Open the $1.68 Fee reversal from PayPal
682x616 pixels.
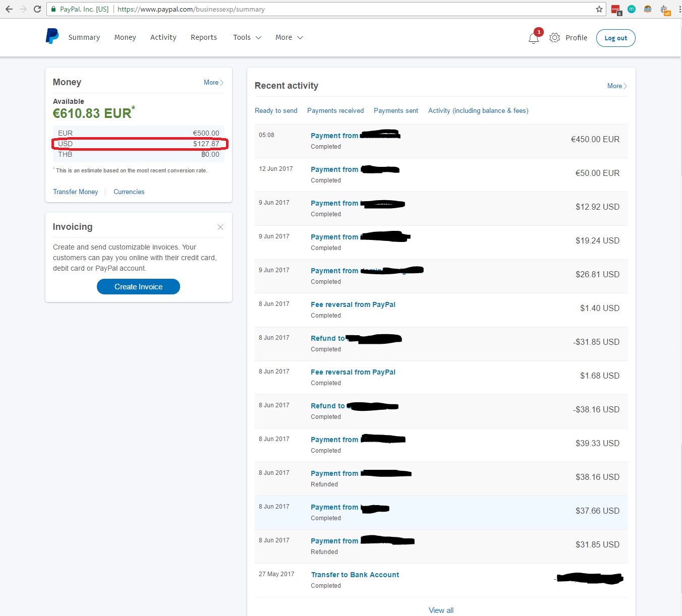tap(441, 378)
